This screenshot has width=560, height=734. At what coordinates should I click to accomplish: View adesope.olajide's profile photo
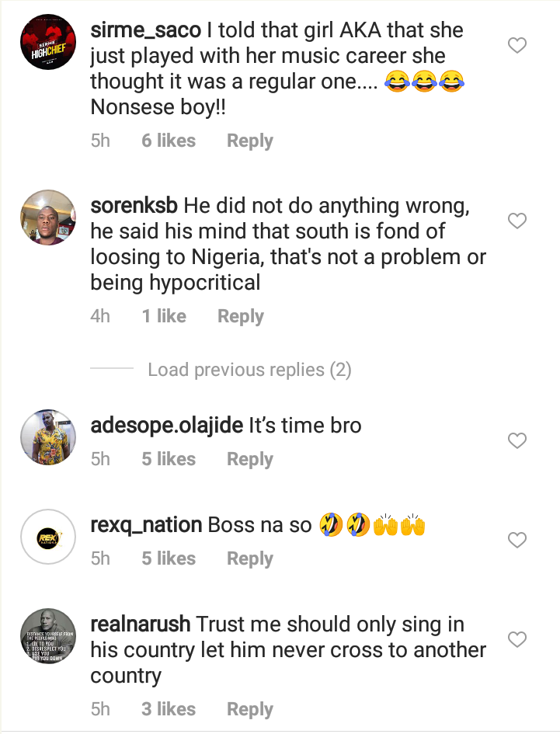47,437
